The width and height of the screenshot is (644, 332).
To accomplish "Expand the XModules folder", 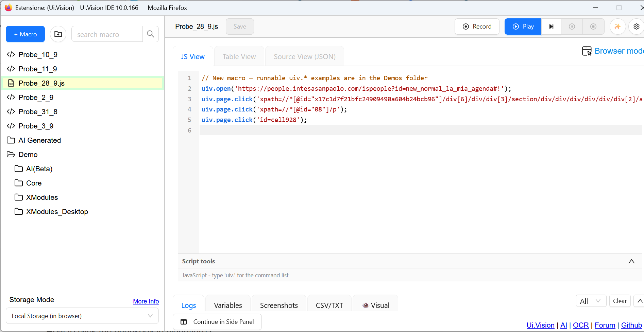I will click(x=42, y=197).
